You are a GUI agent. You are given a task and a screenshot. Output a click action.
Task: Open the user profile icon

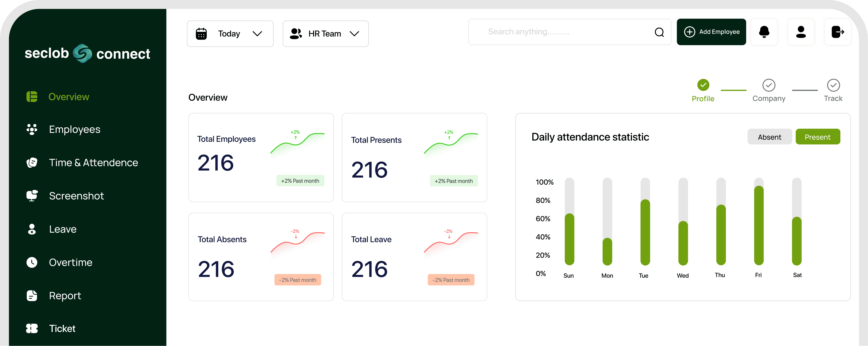[x=801, y=32]
